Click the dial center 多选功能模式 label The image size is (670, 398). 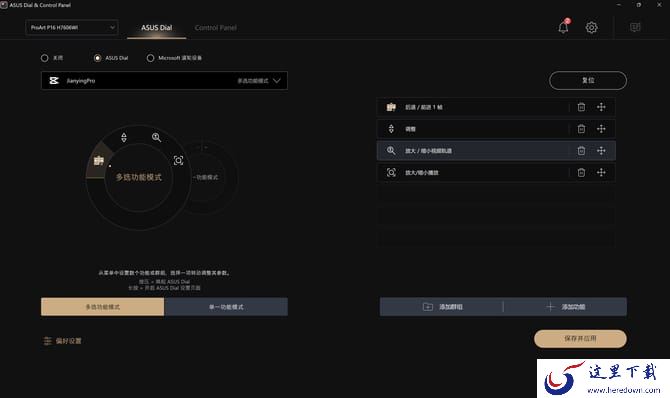point(139,177)
